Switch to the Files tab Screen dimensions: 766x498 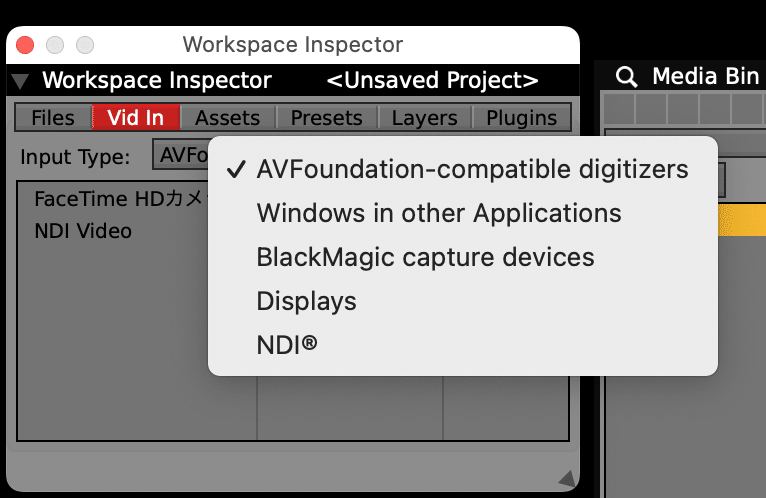tap(53, 118)
